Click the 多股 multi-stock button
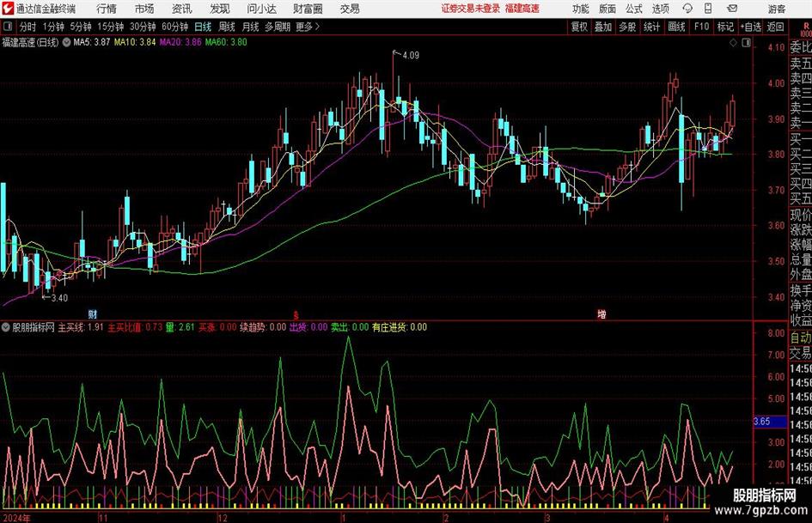Screen dimensions: 812x523 (627, 27)
